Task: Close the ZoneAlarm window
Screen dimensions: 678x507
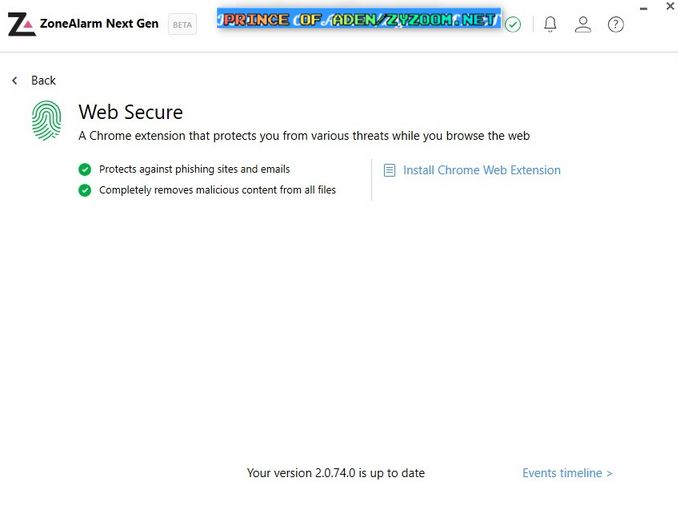Action: tap(670, 6)
